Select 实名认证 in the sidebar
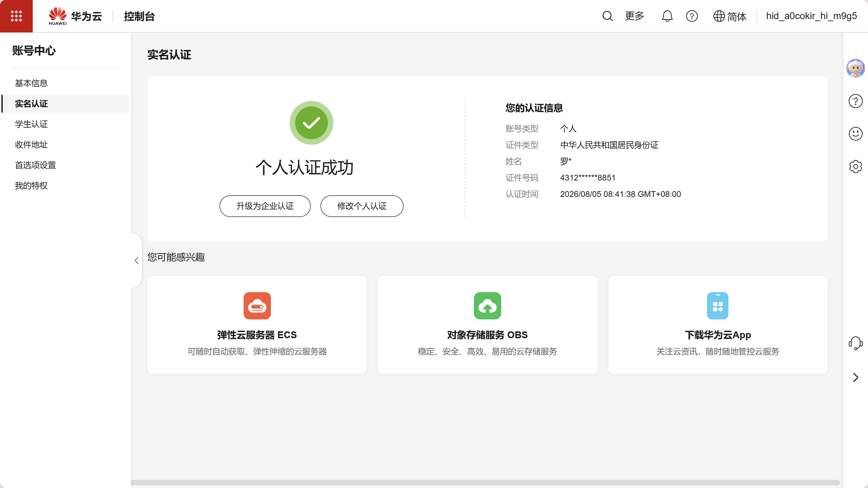 coord(31,104)
